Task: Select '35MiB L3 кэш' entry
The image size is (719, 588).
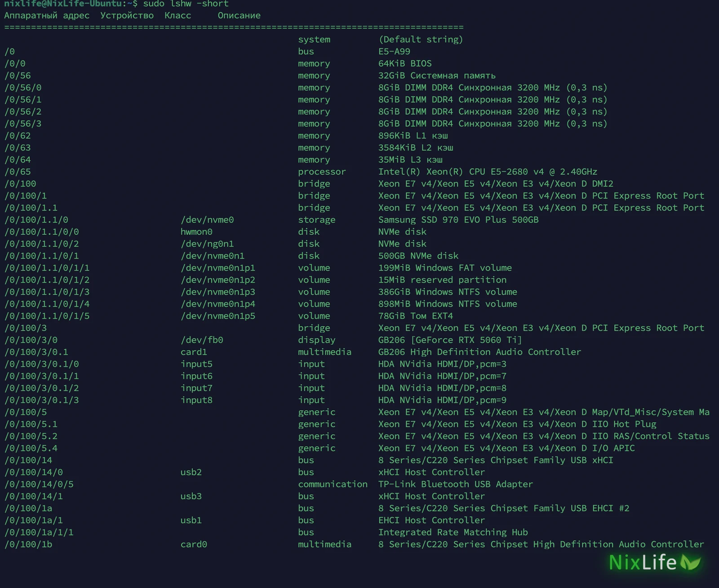Action: [x=410, y=160]
